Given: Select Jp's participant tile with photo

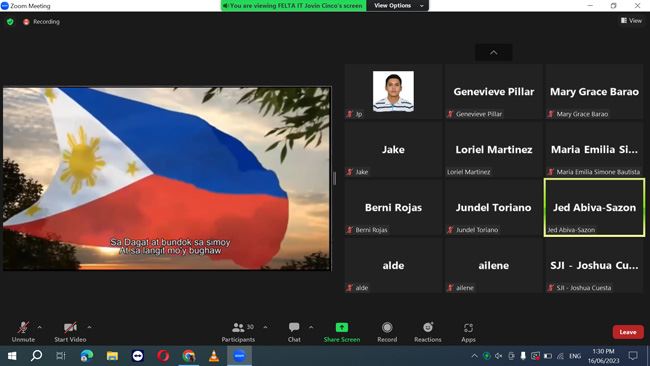Looking at the screenshot, I should point(393,92).
